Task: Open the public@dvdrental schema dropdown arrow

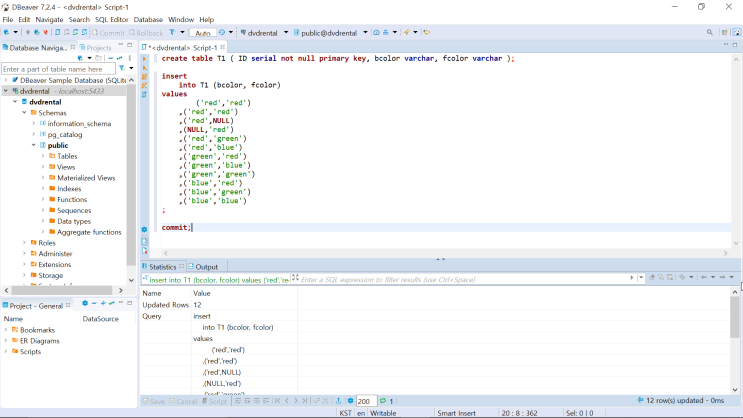Action: pyautogui.click(x=365, y=33)
